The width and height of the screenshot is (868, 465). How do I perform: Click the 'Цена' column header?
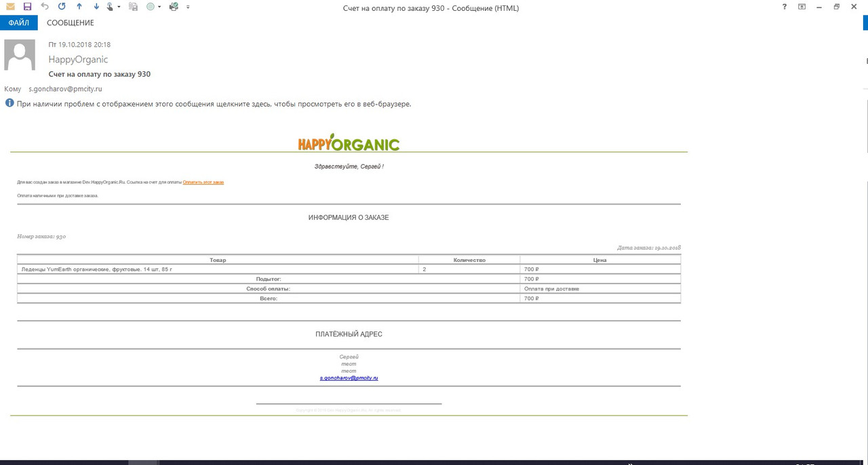coord(600,260)
